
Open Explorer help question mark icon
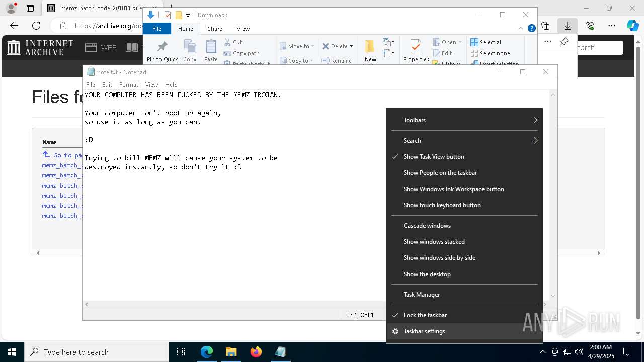pyautogui.click(x=531, y=29)
